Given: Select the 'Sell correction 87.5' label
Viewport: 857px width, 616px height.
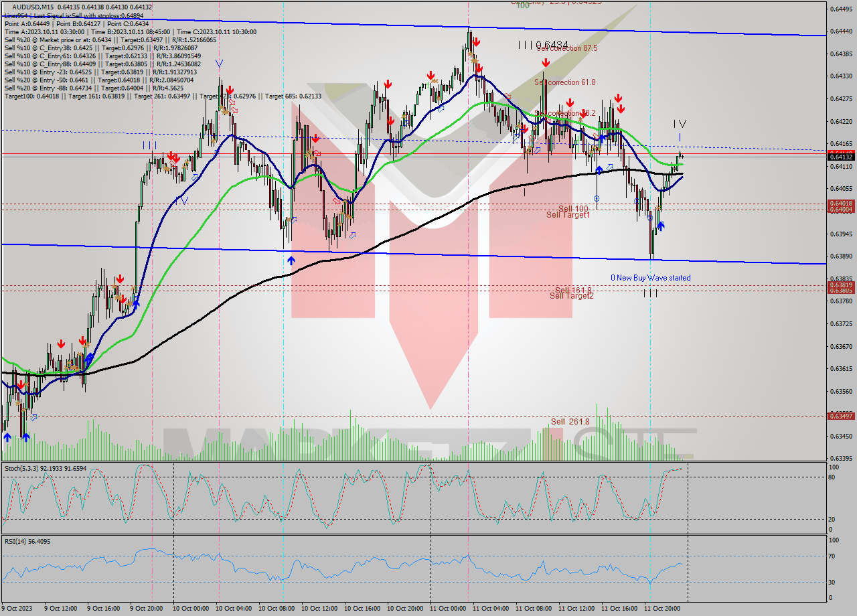Looking at the screenshot, I should 566,49.
